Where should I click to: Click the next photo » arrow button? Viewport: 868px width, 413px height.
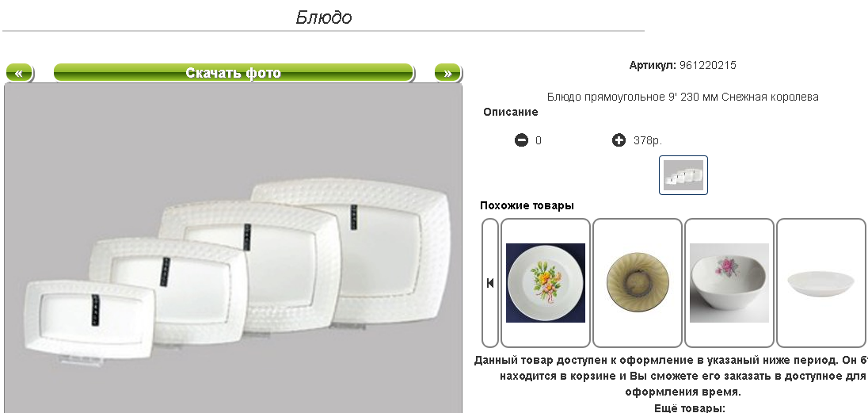point(447,73)
